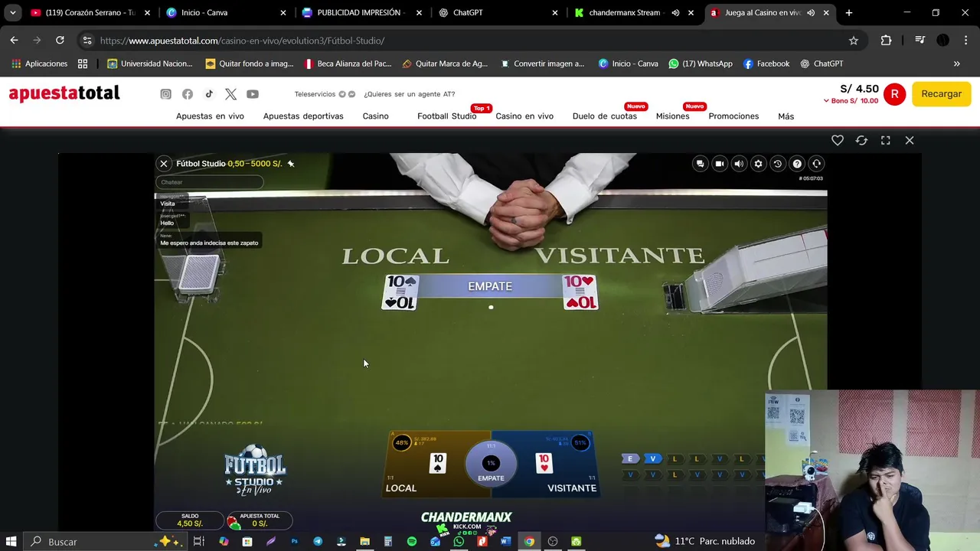Go back in browser
980x551 pixels.
click(14, 40)
